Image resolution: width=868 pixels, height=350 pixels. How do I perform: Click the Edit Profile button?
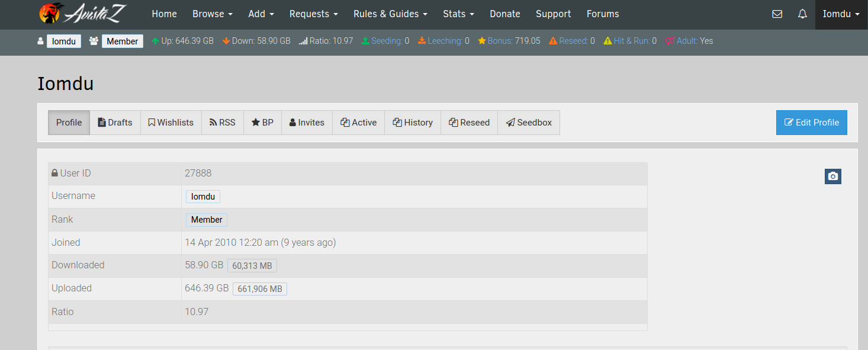[x=812, y=123]
